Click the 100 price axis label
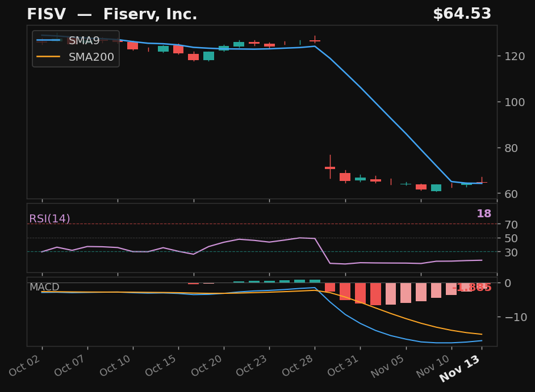 [515, 102]
